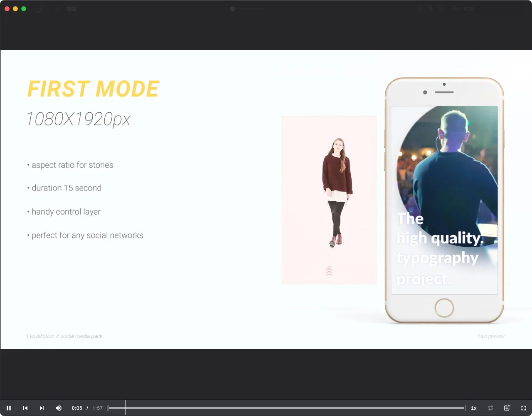This screenshot has height=416, width=532.
Task: Seek to the middle of the progress bar
Action: tap(287, 408)
